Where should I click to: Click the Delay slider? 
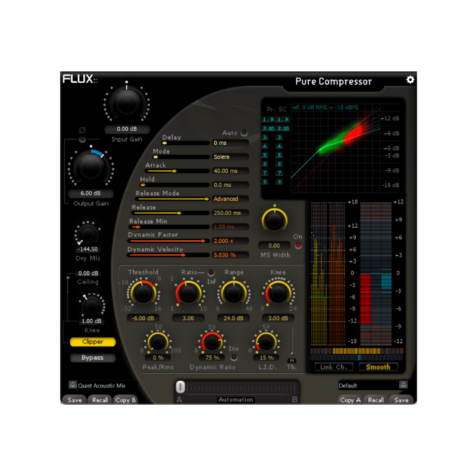click(186, 143)
